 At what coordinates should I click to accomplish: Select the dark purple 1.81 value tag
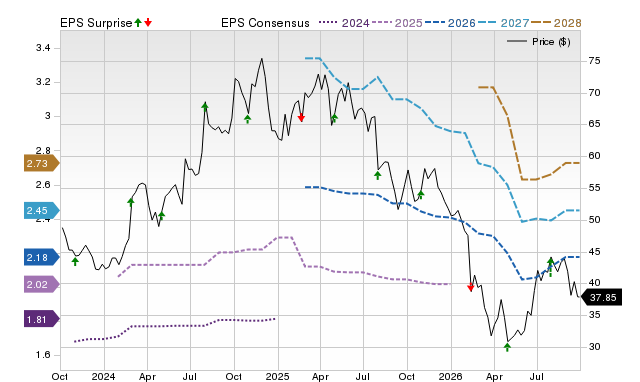(42, 319)
